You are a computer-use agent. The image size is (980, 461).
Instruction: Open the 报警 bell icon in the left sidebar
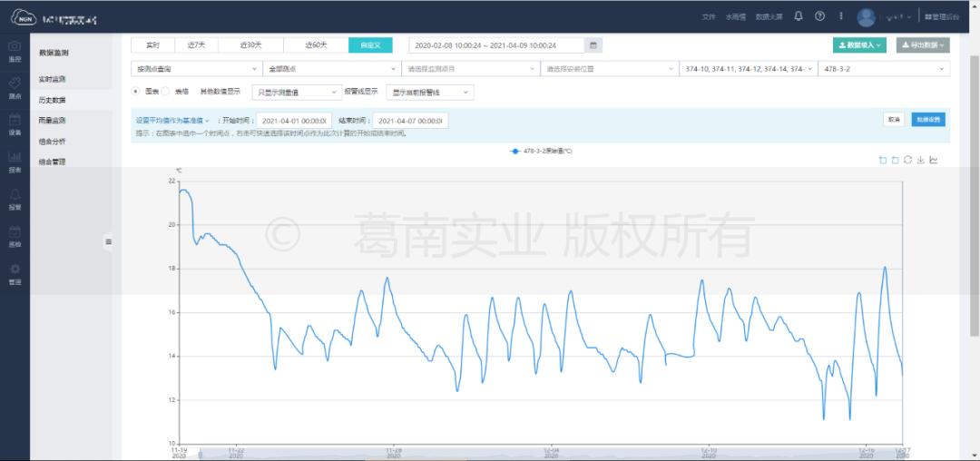pyautogui.click(x=15, y=199)
